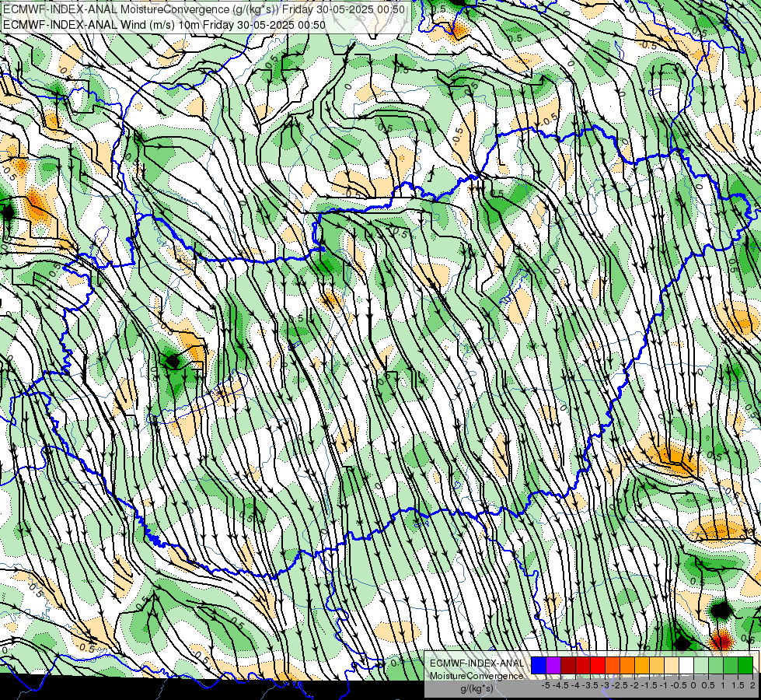The height and width of the screenshot is (700, 761).
Task: Choose the orange swatch between -2.5 and -2
Action: tap(627, 665)
